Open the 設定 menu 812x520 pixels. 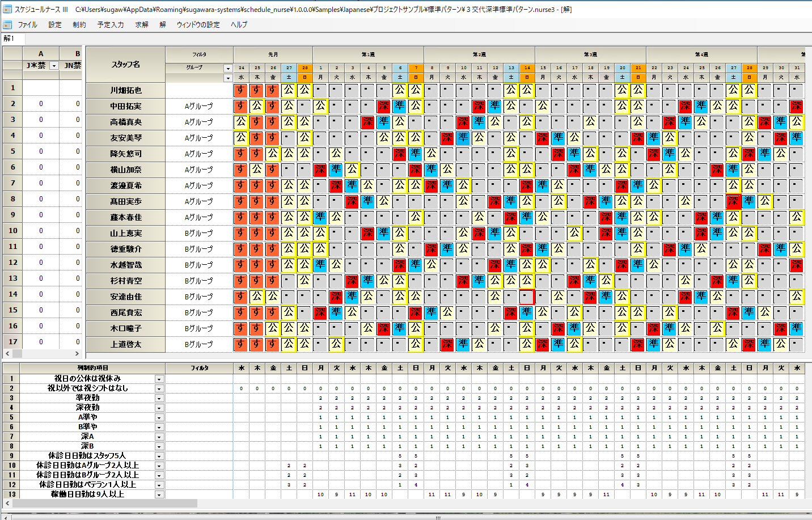pyautogui.click(x=55, y=24)
